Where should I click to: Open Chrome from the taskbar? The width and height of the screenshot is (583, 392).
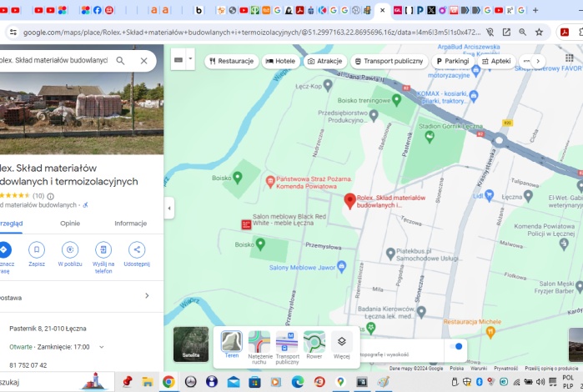168,382
